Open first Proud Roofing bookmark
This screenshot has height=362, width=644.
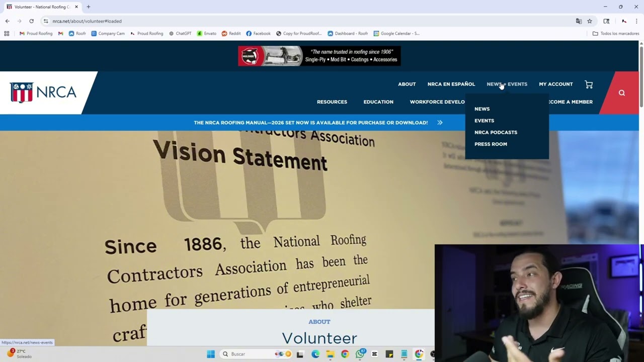point(36,34)
